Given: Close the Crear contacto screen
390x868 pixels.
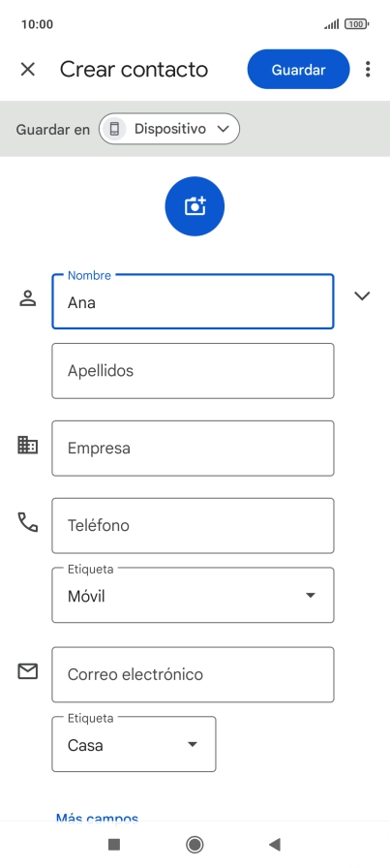Looking at the screenshot, I should coord(28,69).
